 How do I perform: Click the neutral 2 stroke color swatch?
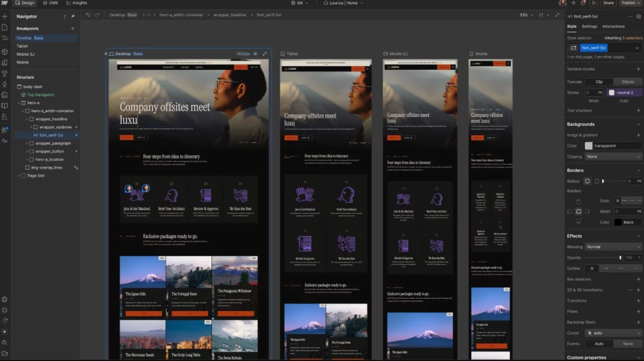pos(611,92)
